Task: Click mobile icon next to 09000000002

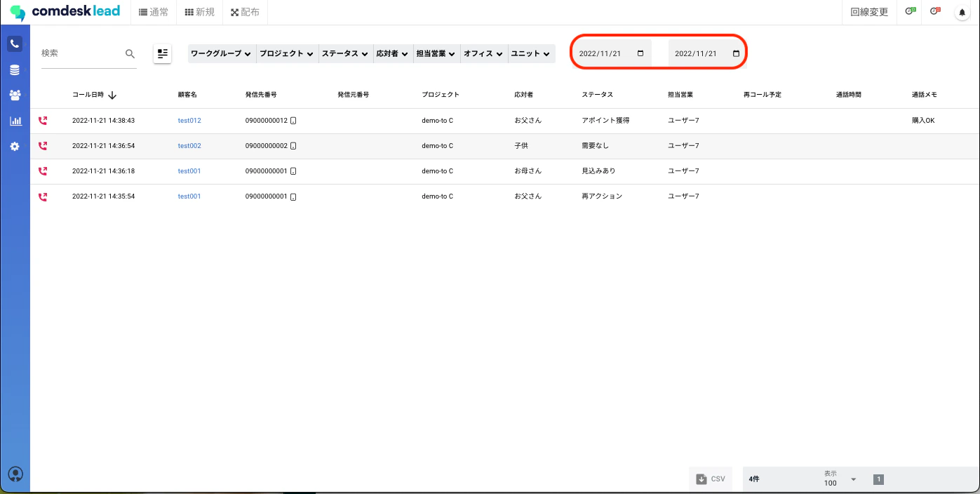Action: tap(293, 146)
